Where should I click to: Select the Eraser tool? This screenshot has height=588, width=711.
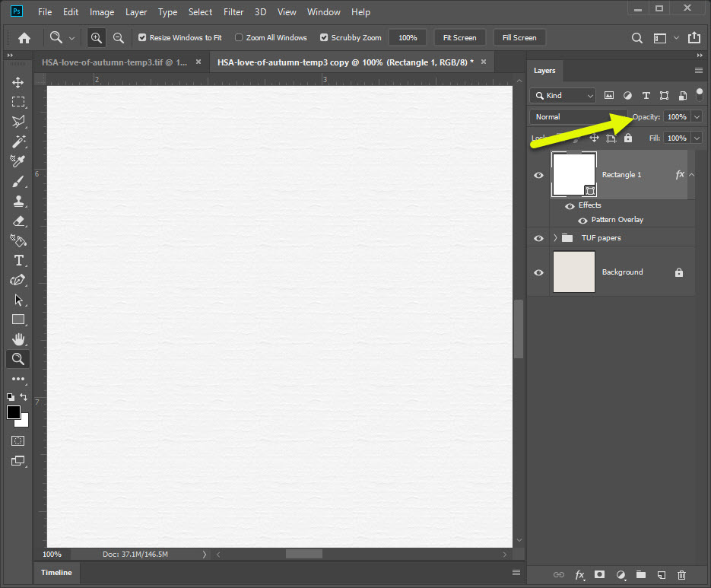click(x=18, y=221)
